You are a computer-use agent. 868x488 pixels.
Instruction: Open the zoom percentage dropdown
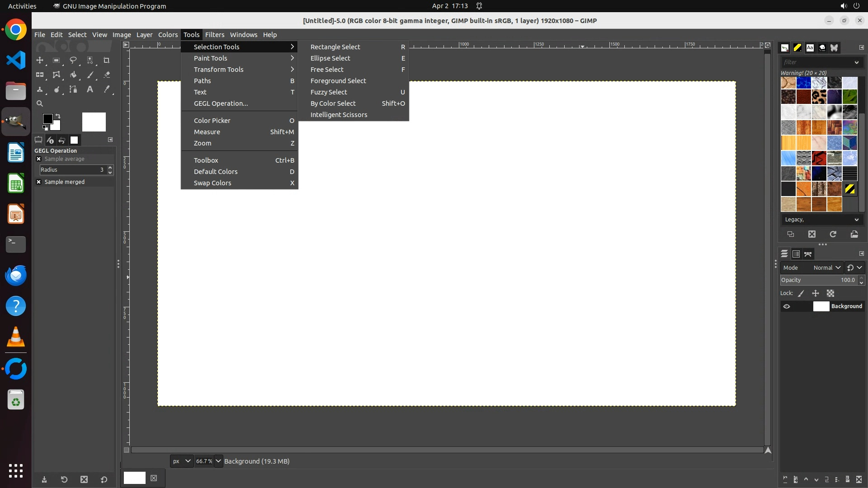click(218, 461)
